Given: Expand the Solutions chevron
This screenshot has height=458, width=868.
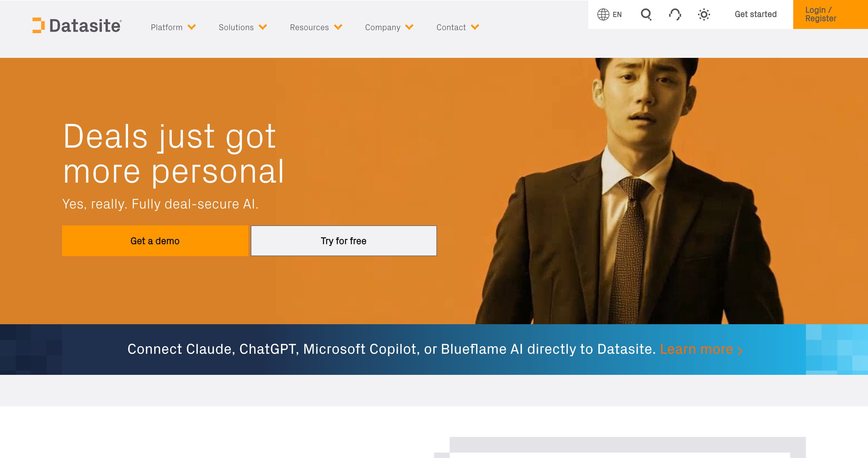Looking at the screenshot, I should (263, 27).
